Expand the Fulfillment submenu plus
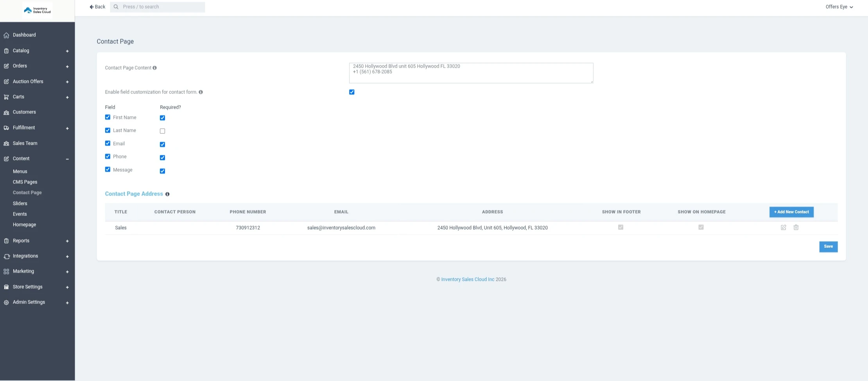 67,128
